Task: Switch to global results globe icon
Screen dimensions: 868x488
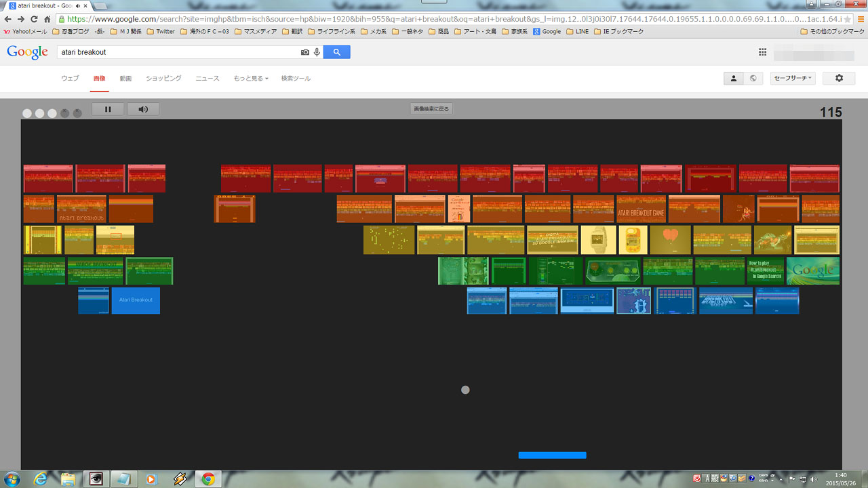Action: 753,78
